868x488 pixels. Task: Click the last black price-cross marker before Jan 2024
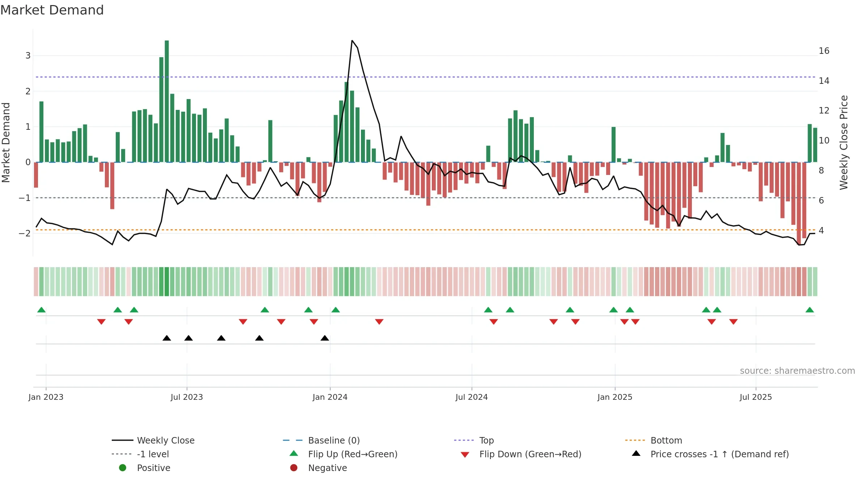click(325, 338)
